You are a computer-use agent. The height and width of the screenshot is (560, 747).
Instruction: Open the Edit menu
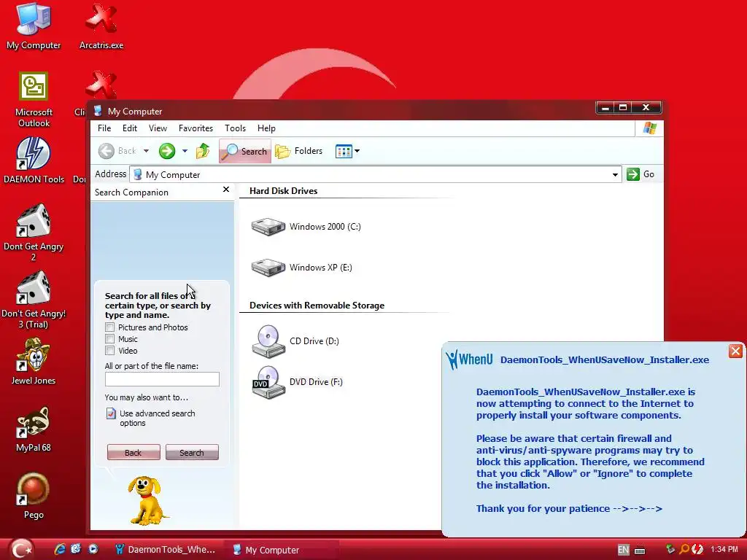[x=130, y=128]
